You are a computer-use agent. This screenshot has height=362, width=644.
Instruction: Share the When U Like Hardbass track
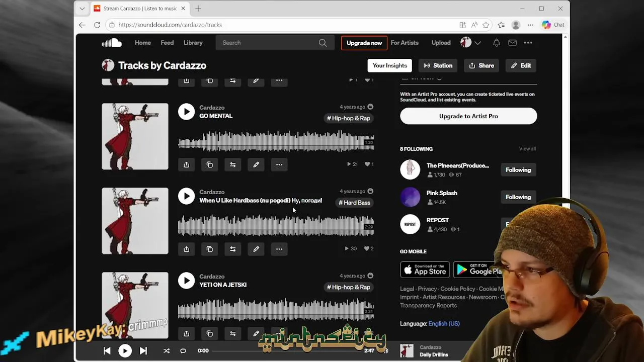[187, 249]
